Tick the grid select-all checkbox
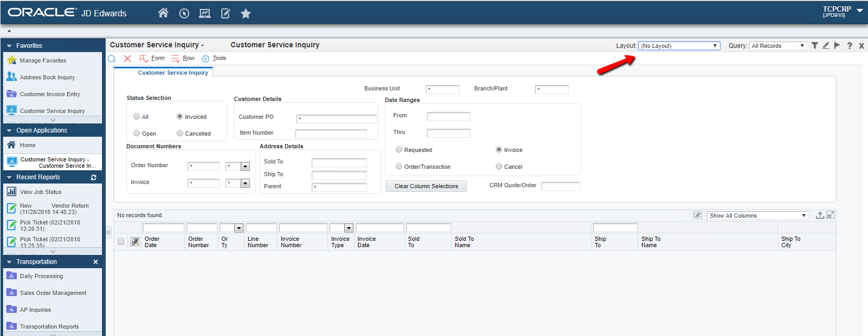Screen dimensions: 868x336 [121, 242]
